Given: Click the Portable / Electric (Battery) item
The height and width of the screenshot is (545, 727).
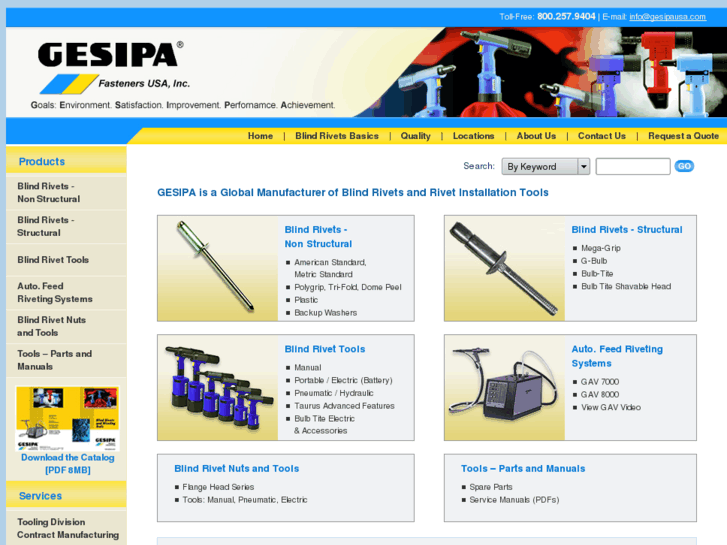Looking at the screenshot, I should [x=343, y=380].
